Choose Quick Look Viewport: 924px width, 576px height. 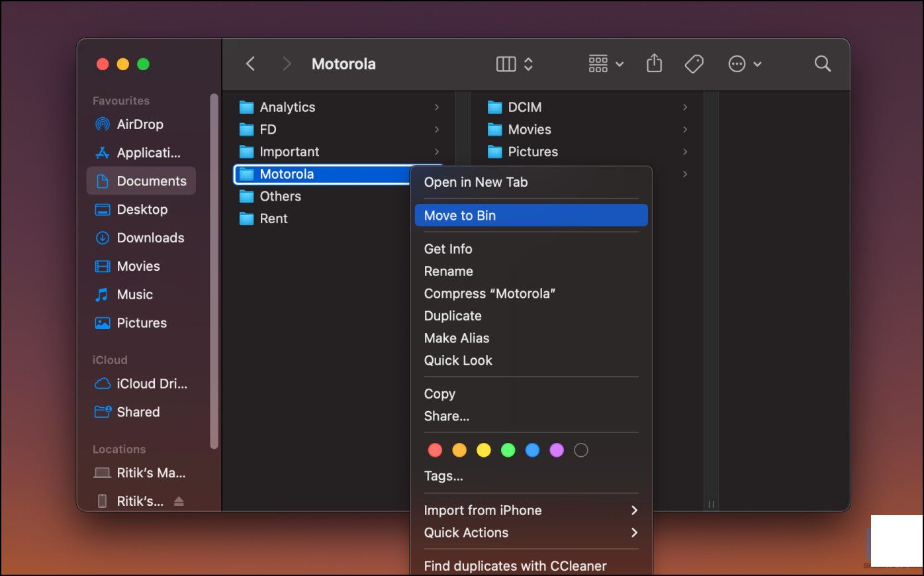pos(531,360)
